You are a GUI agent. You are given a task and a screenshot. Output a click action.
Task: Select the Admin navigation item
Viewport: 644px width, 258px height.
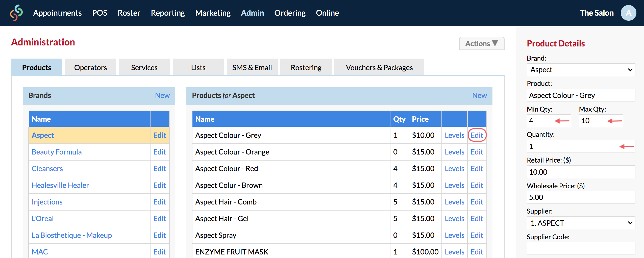point(252,13)
